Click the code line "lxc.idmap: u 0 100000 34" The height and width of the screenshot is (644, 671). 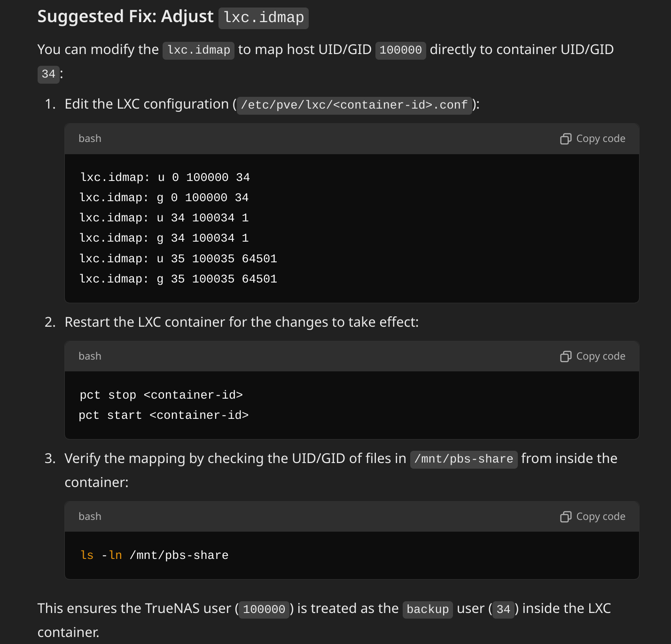click(x=165, y=177)
